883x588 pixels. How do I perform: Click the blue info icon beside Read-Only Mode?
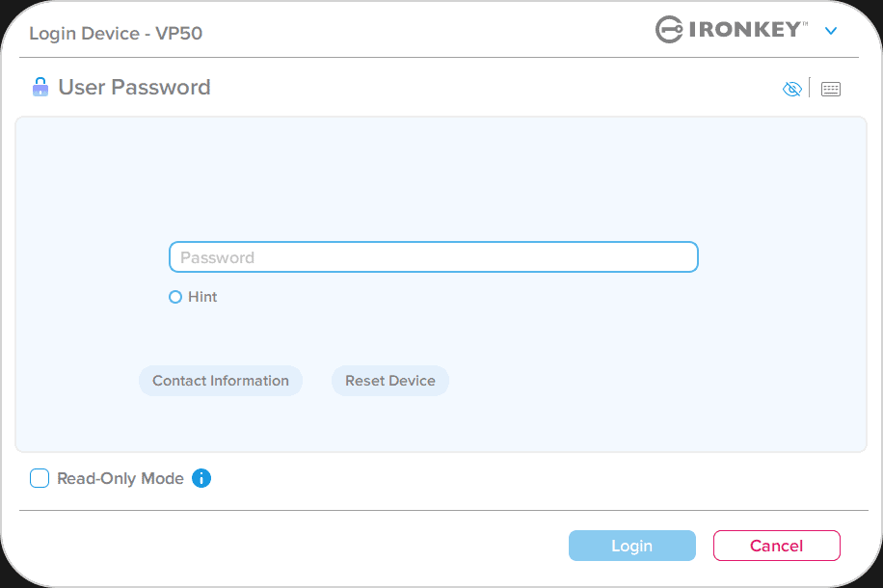click(x=201, y=478)
